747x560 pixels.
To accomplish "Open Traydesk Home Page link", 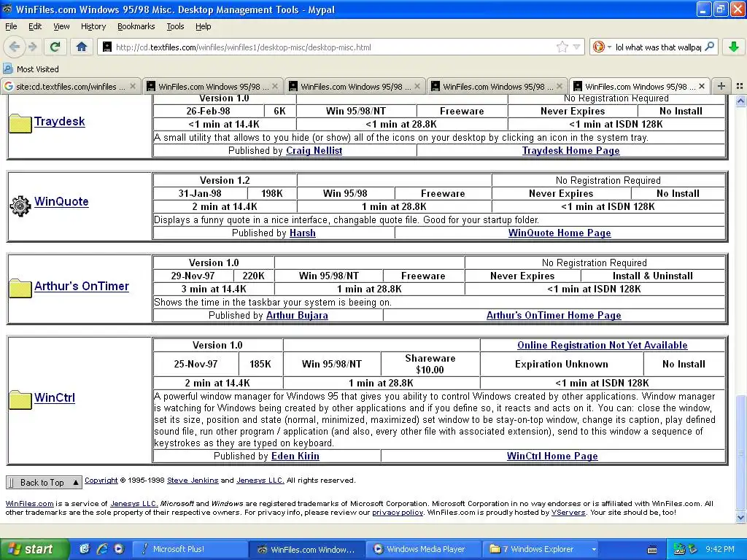I will pyautogui.click(x=570, y=150).
